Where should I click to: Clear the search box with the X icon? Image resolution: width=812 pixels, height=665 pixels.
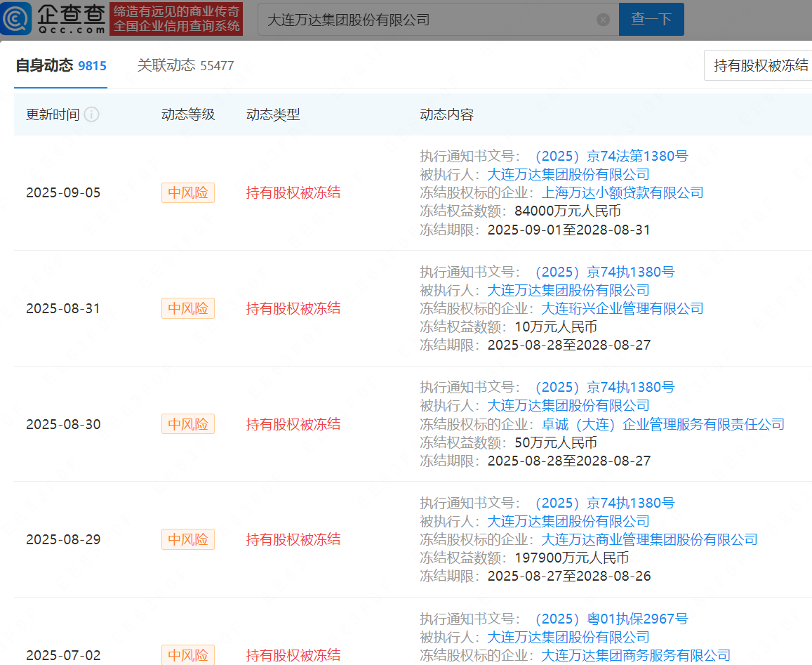(x=603, y=20)
